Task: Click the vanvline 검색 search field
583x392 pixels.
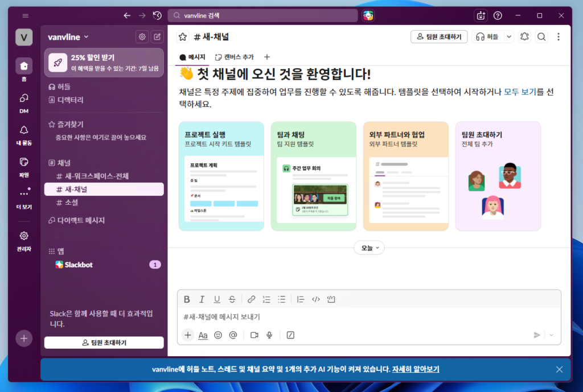Action: point(263,15)
